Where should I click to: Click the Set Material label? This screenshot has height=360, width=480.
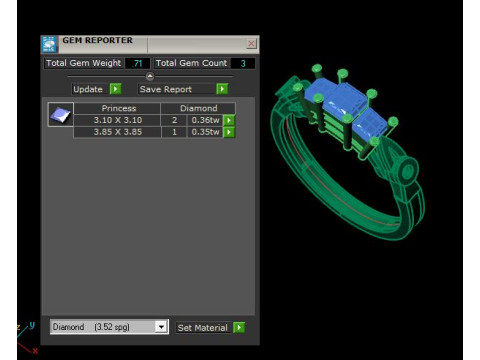[x=202, y=328]
